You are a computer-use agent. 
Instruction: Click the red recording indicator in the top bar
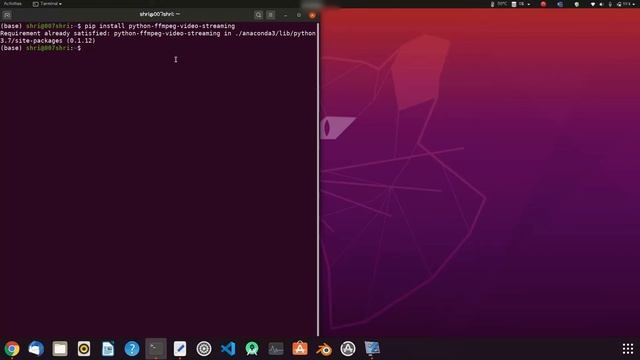coord(543,4)
